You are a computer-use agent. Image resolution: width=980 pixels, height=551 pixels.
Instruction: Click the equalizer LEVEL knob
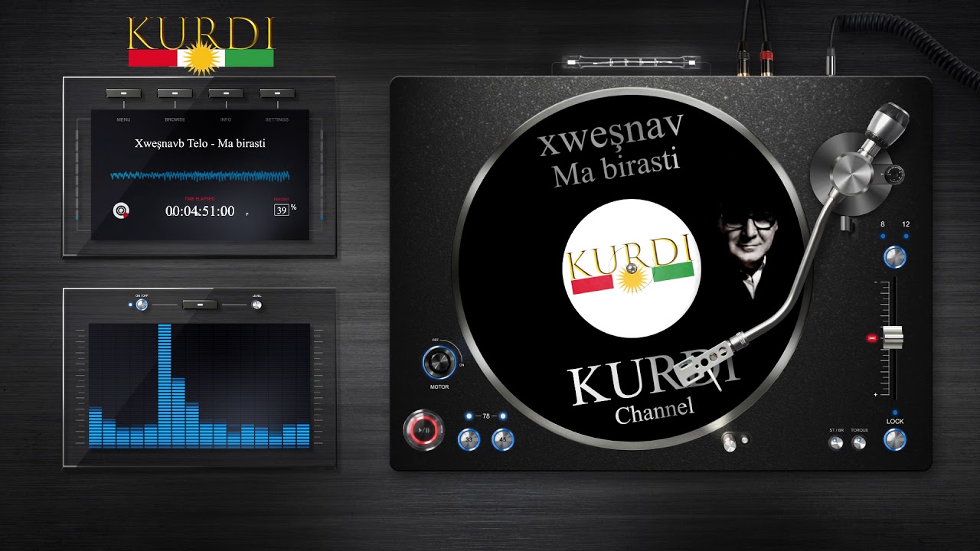256,305
